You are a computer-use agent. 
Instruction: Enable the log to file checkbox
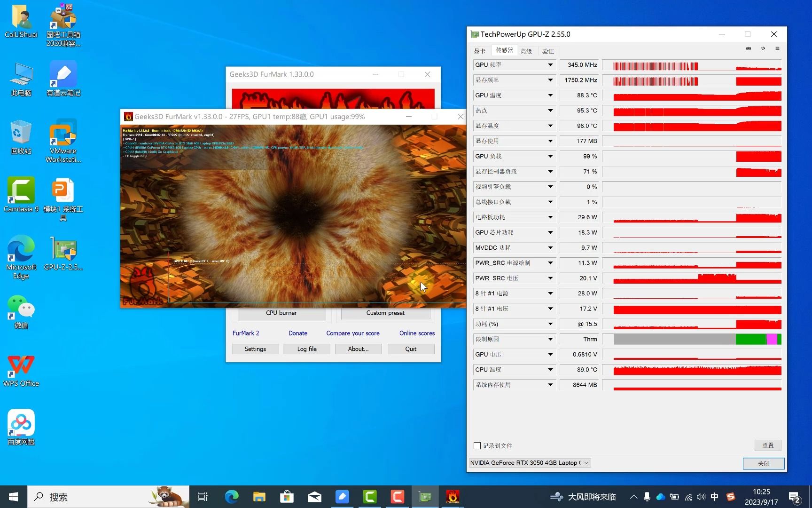[x=477, y=445]
